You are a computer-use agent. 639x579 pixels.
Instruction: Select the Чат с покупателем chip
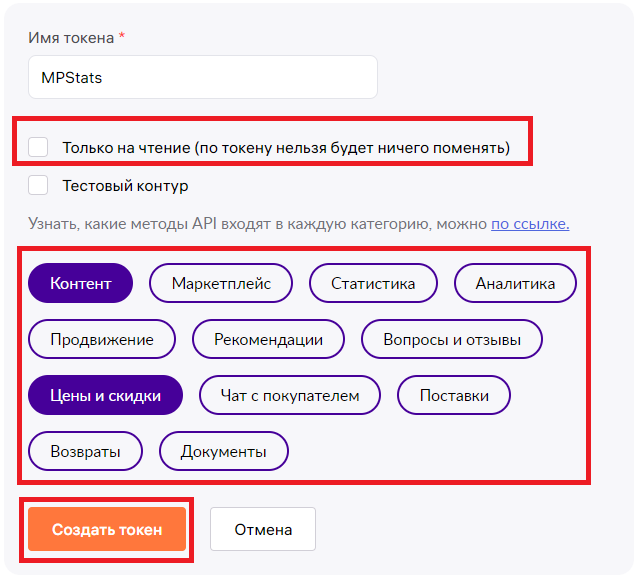290,395
